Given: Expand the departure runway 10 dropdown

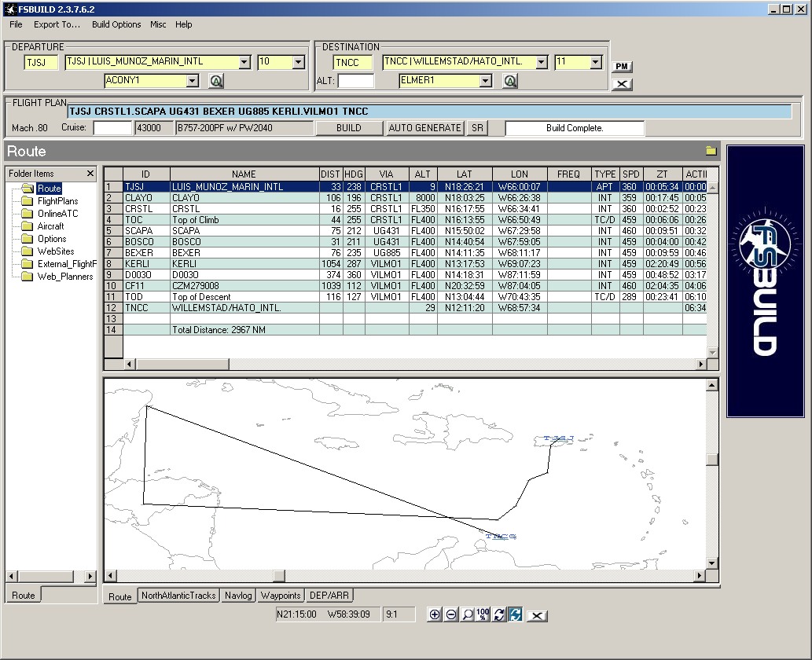Looking at the screenshot, I should click(x=298, y=62).
